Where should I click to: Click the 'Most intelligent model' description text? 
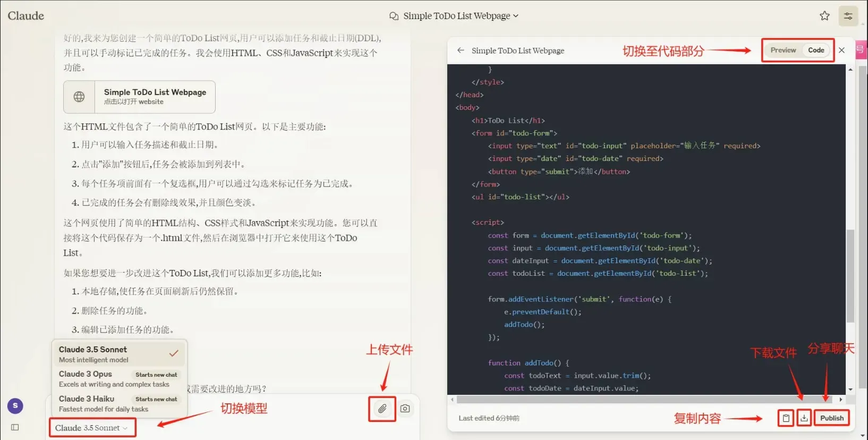(93, 360)
